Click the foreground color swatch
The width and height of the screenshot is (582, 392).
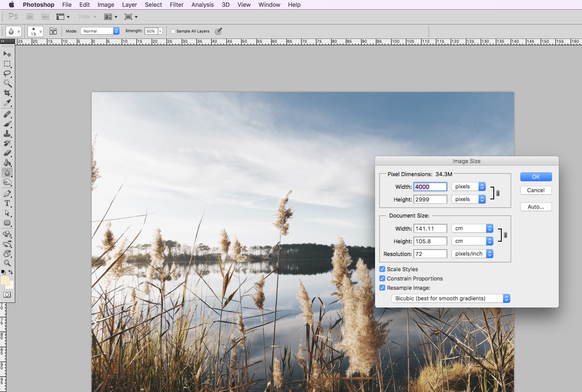[5, 280]
